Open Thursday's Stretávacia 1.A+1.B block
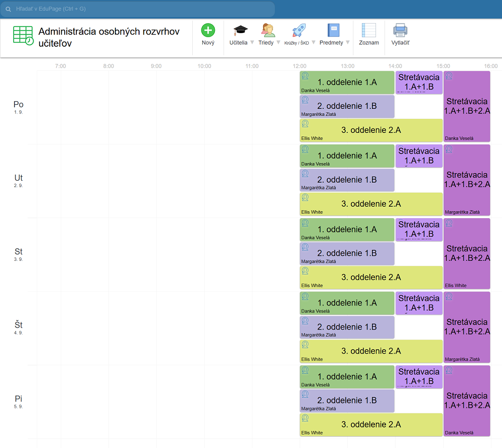The image size is (502, 448). coord(419,303)
